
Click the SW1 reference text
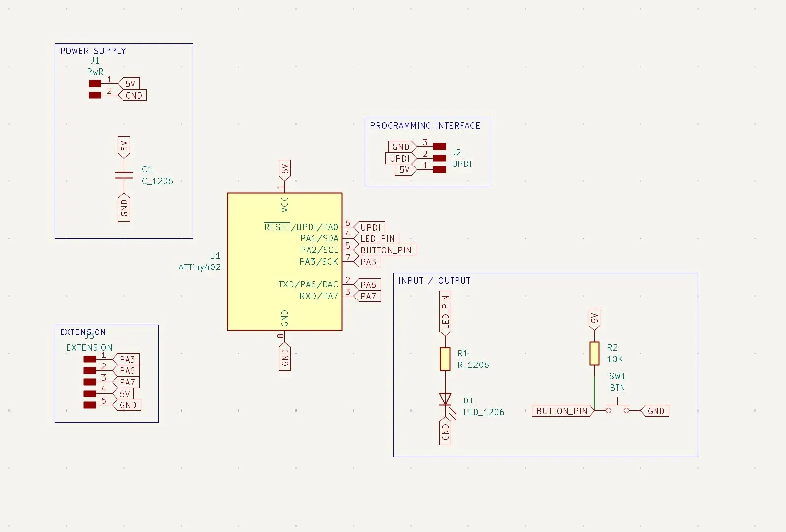(617, 376)
